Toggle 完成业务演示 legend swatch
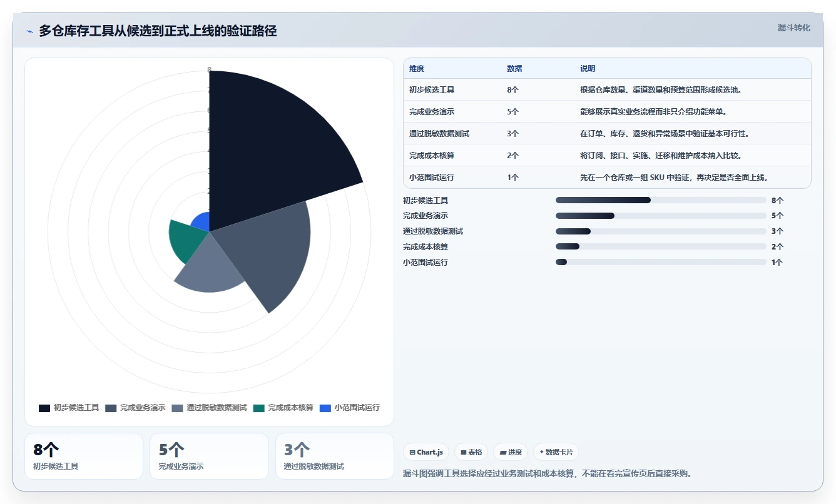Viewport: 836px width, 504px height. 111,408
